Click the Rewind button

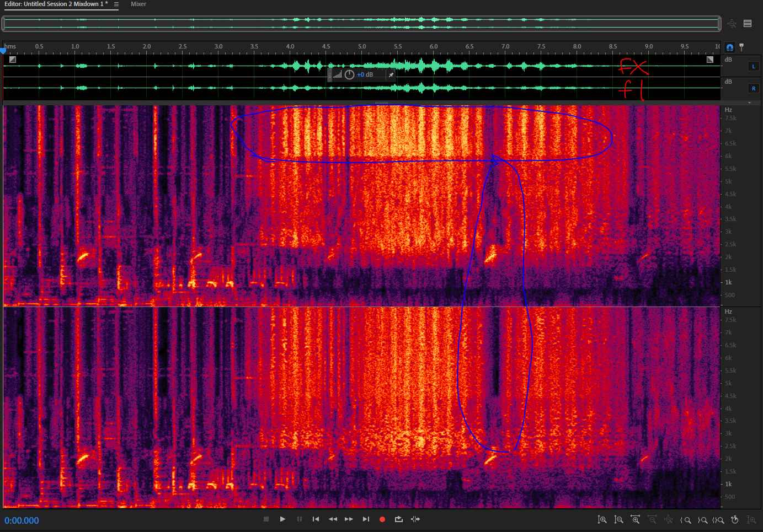click(333, 519)
